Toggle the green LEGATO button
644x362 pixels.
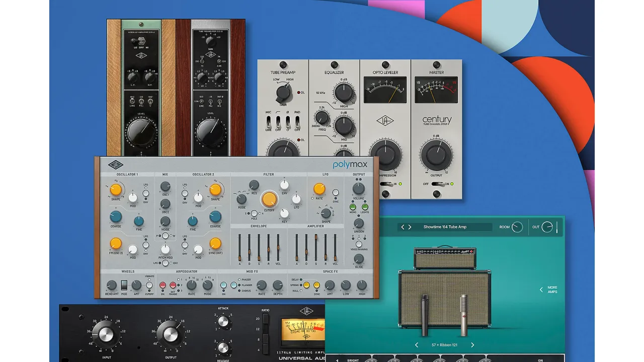365,207
